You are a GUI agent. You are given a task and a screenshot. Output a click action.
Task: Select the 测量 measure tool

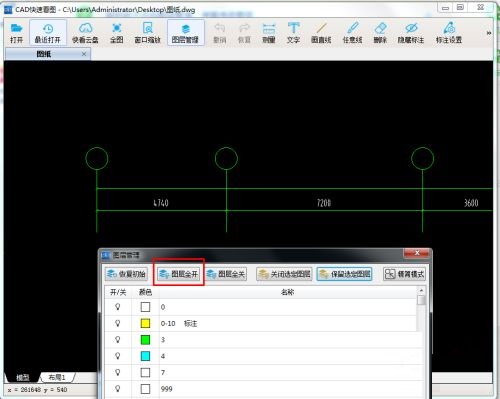269,33
